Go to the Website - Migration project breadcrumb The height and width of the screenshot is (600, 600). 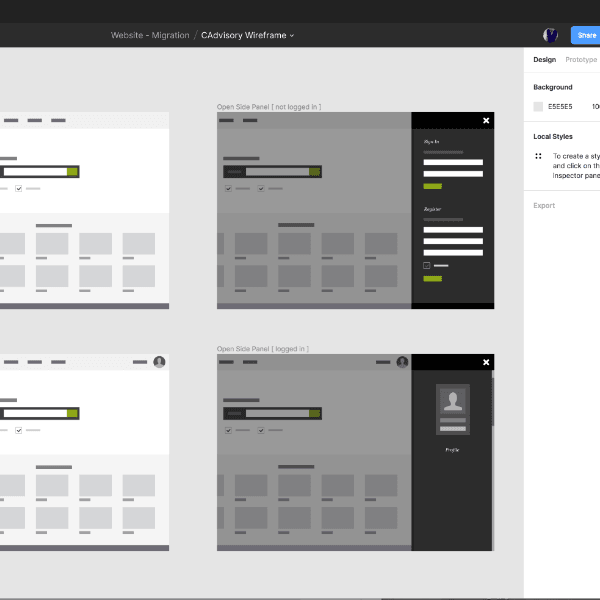point(150,35)
